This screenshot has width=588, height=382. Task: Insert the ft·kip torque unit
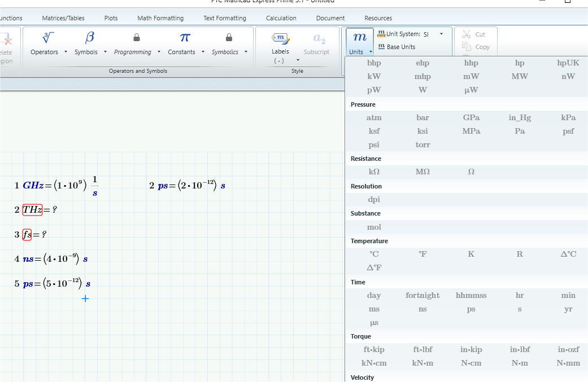[x=374, y=349]
